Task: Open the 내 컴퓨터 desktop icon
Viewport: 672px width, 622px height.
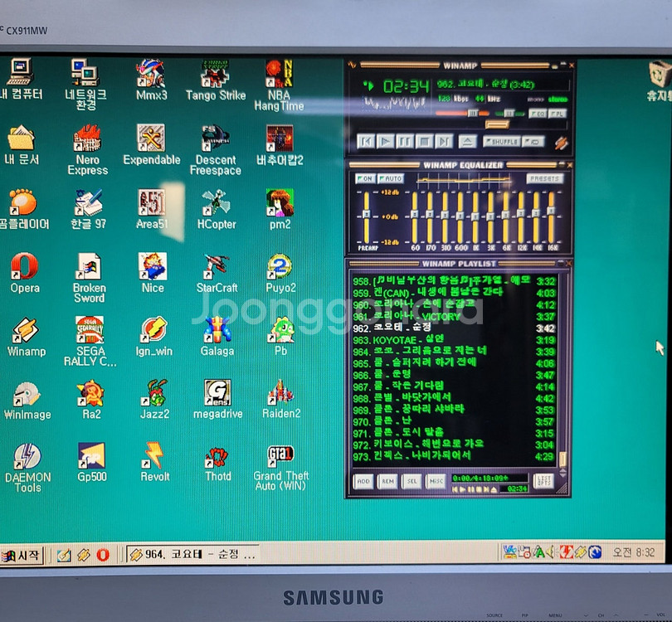Action: coord(21,80)
